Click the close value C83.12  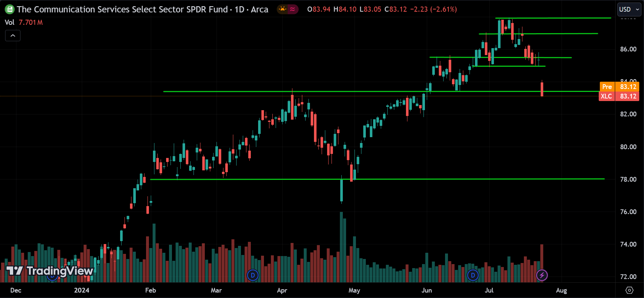point(395,9)
